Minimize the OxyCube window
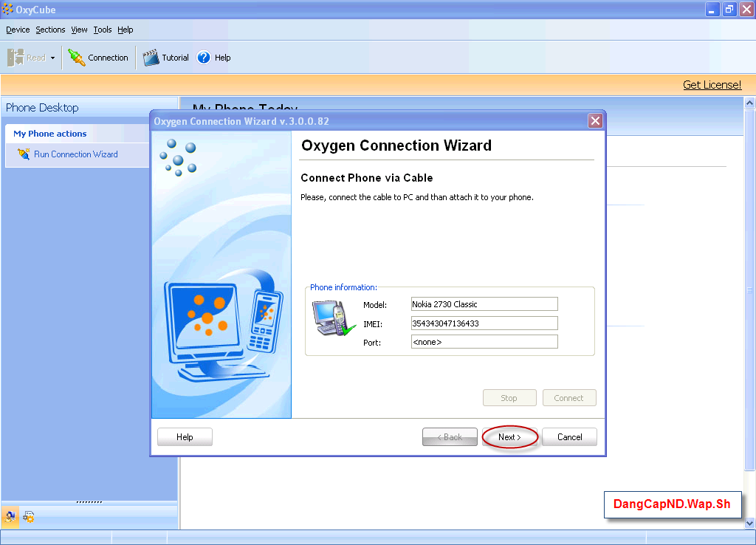 tap(712, 9)
